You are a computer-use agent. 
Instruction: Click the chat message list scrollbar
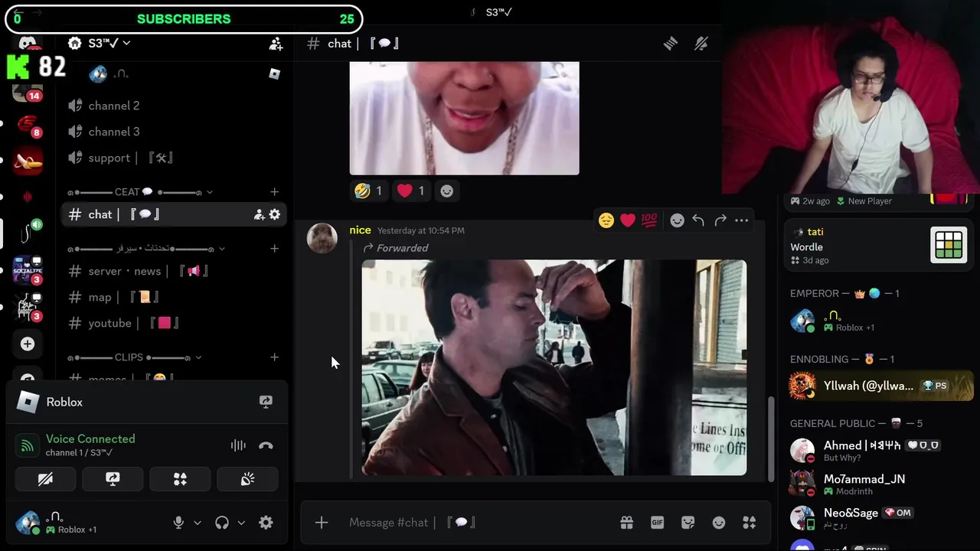[771, 439]
